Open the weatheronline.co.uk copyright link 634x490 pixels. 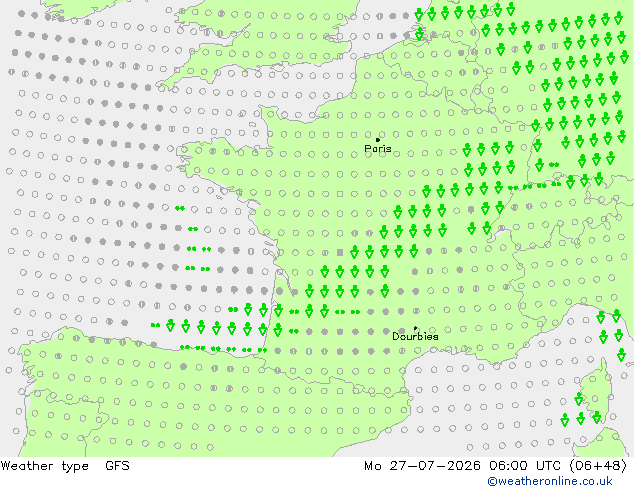click(x=550, y=481)
